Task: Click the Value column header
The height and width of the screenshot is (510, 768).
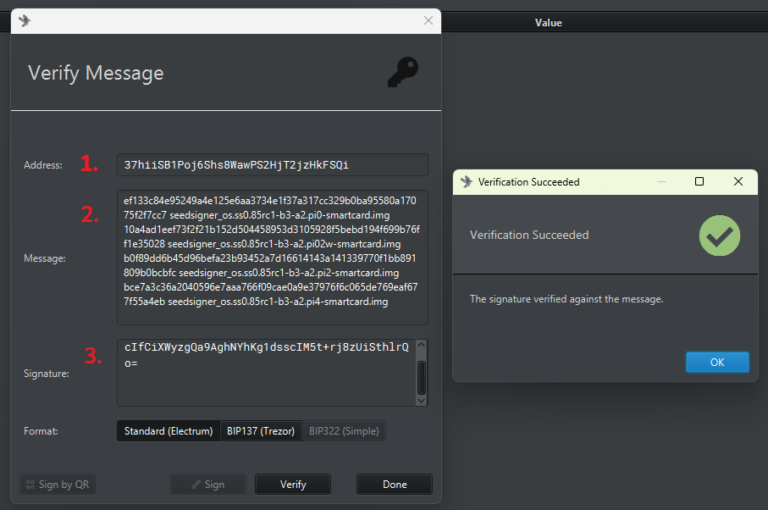Action: click(x=548, y=23)
